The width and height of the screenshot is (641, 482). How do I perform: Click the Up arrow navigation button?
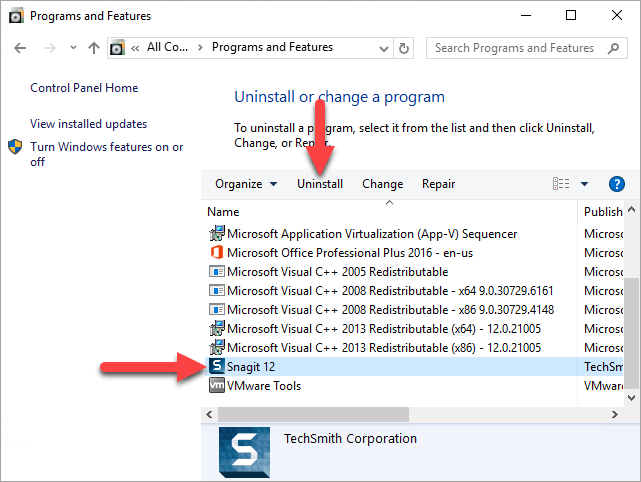[94, 48]
